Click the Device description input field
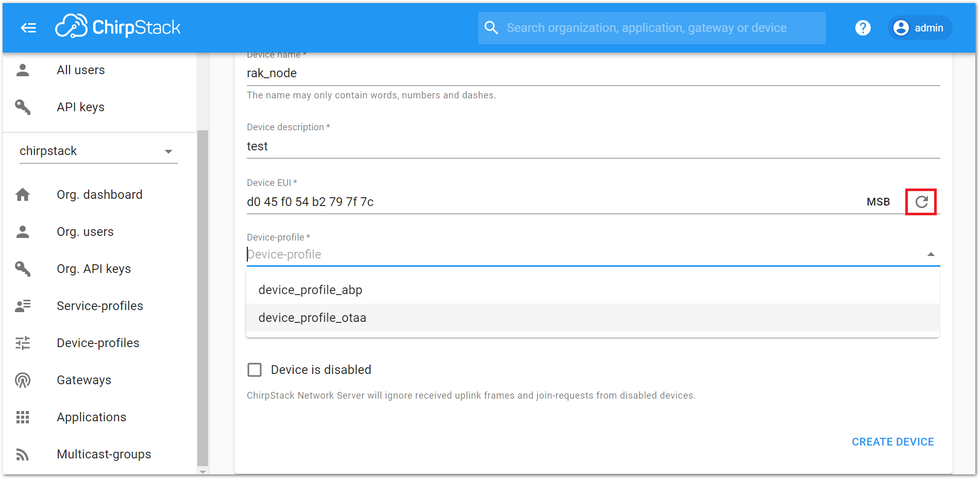The image size is (980, 479). pyautogui.click(x=593, y=146)
